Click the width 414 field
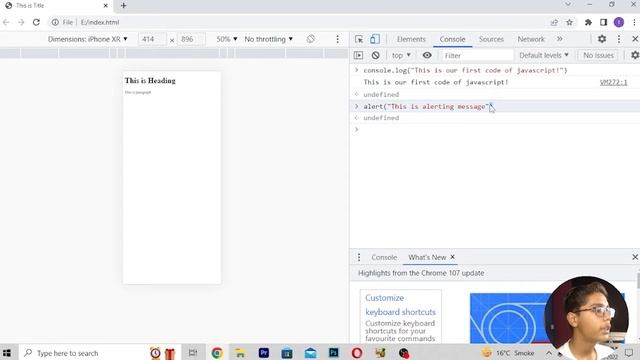Viewport: 640px width, 360px height. 152,39
